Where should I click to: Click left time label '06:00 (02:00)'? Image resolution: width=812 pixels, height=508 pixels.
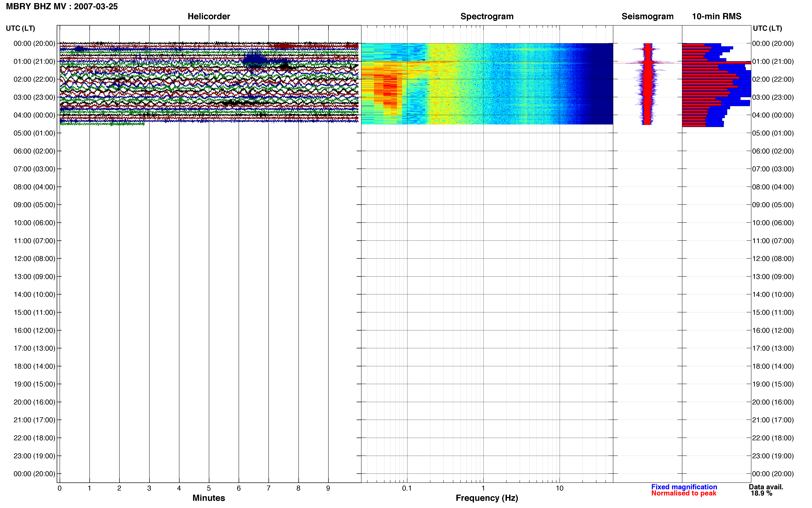(x=34, y=151)
